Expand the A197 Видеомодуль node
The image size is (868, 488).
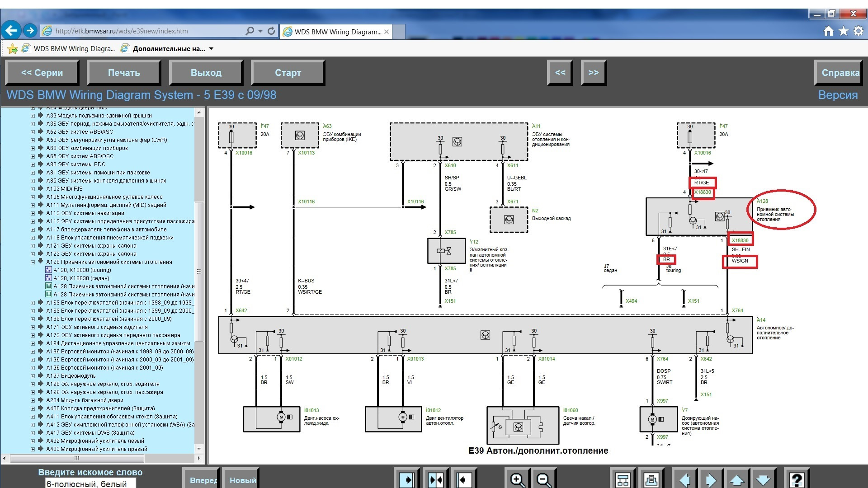coord(33,376)
